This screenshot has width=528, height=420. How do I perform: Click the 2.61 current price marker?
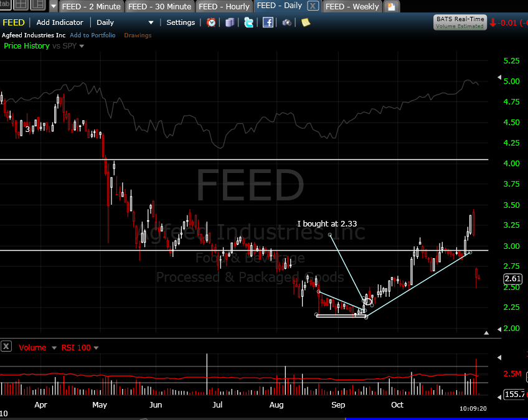click(512, 279)
